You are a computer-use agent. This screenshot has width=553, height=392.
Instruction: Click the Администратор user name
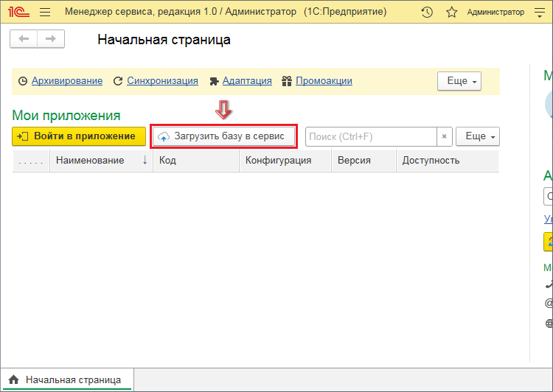[x=495, y=13]
